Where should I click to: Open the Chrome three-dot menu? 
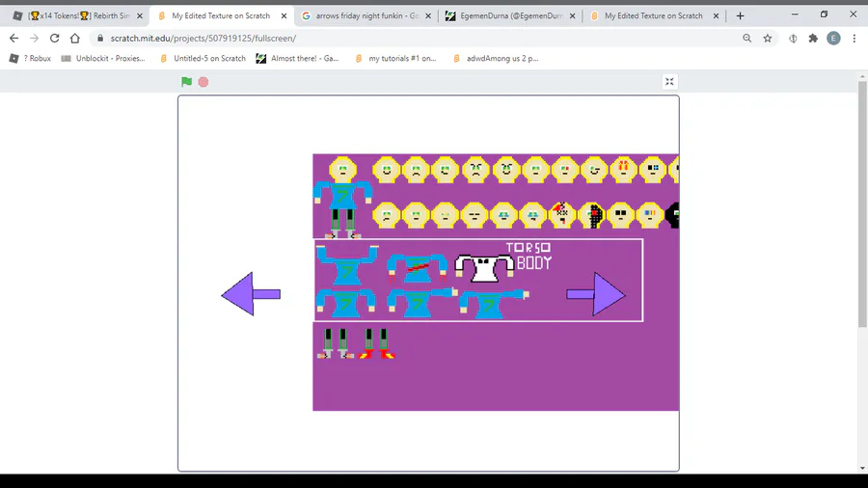(854, 39)
